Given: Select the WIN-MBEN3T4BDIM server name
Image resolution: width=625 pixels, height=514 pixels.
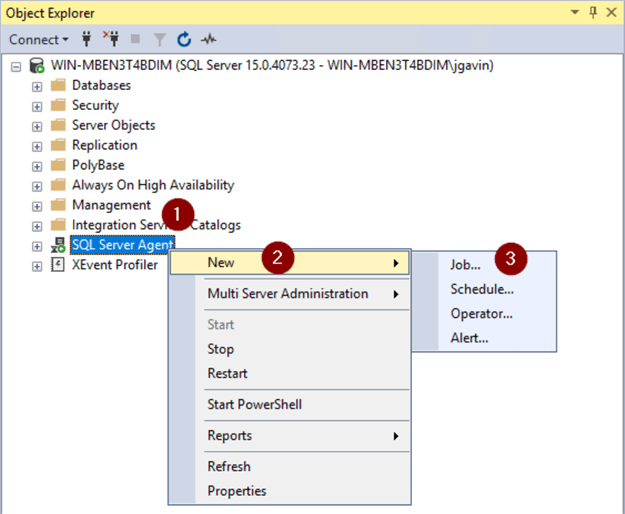Looking at the screenshot, I should point(272,65).
